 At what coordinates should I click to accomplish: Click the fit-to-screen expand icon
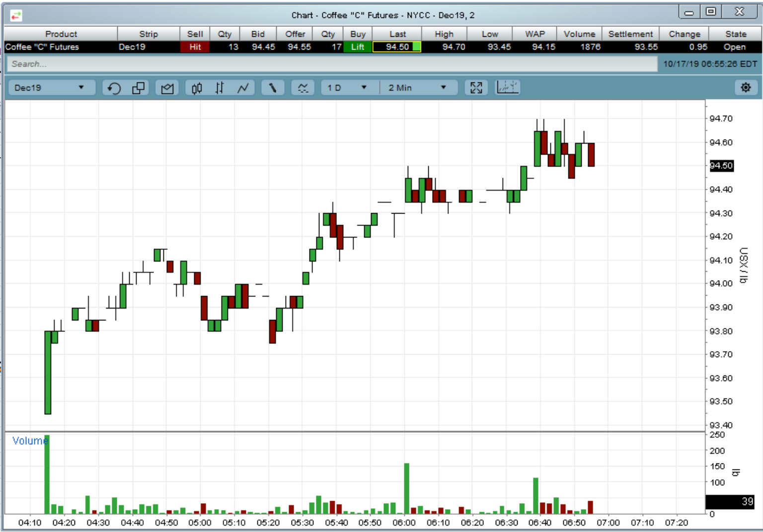(x=476, y=88)
